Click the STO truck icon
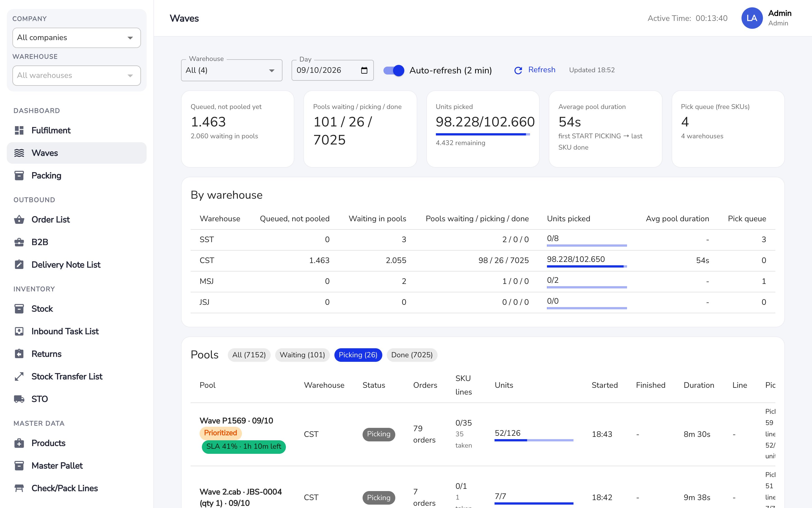The image size is (812, 508). tap(19, 399)
